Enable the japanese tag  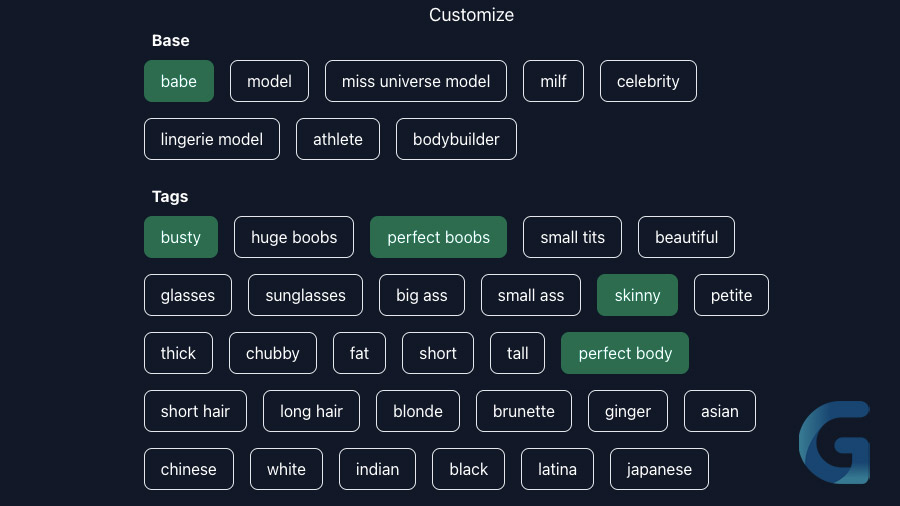pyautogui.click(x=659, y=469)
